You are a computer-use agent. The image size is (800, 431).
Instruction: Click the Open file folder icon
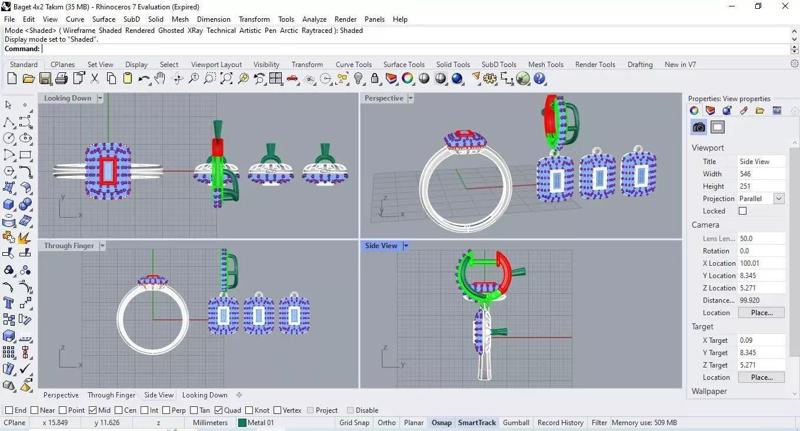29,79
